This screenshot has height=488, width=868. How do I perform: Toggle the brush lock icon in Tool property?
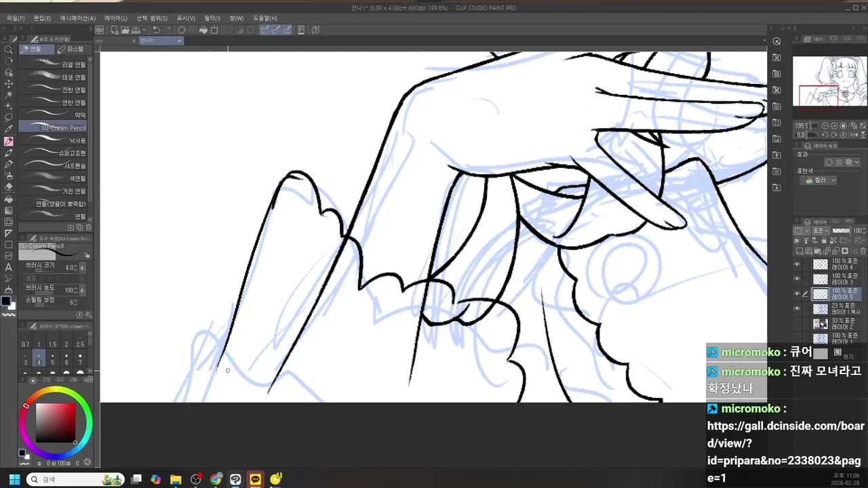[x=87, y=256]
